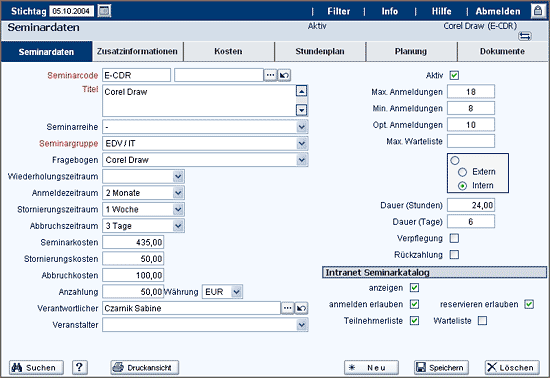This screenshot has height=378, width=550.
Task: Click the Dauer (Stunden) field
Action: 471,205
